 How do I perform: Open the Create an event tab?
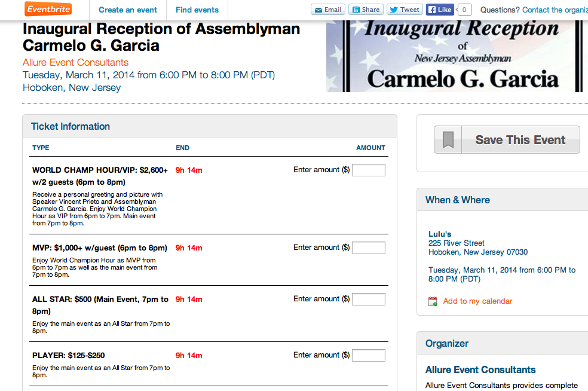128,10
